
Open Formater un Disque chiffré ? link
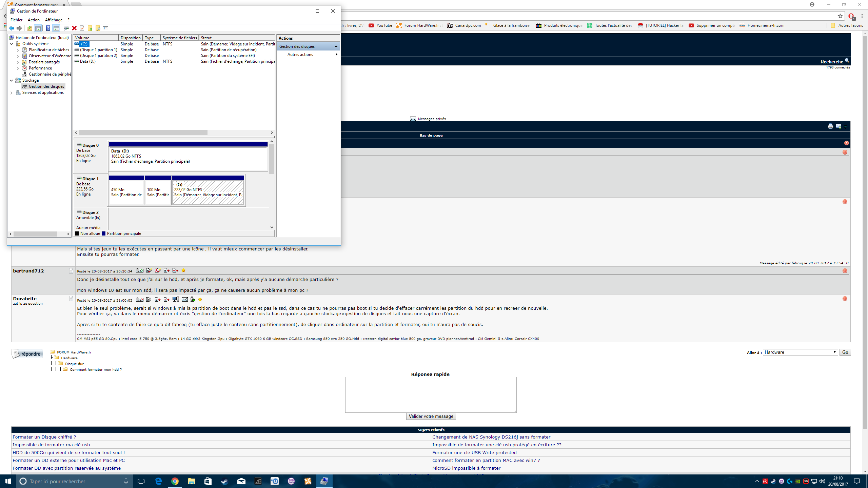click(x=44, y=437)
